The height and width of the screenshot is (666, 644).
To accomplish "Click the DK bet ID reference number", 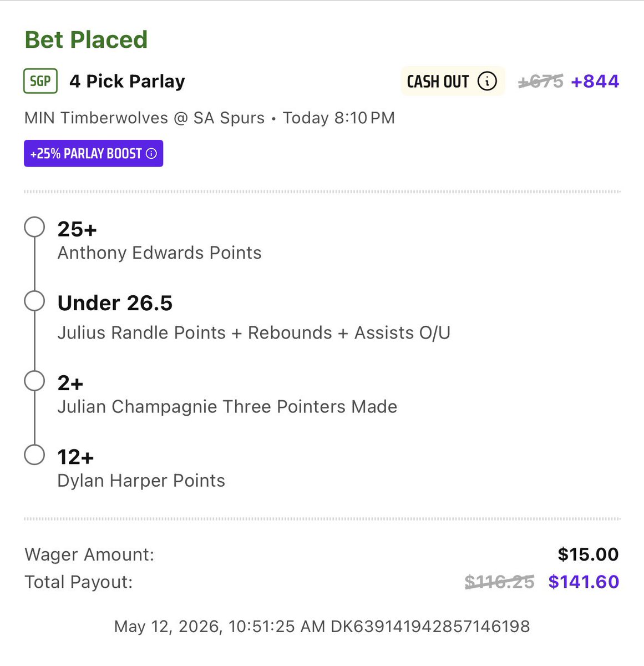I will 430,627.
